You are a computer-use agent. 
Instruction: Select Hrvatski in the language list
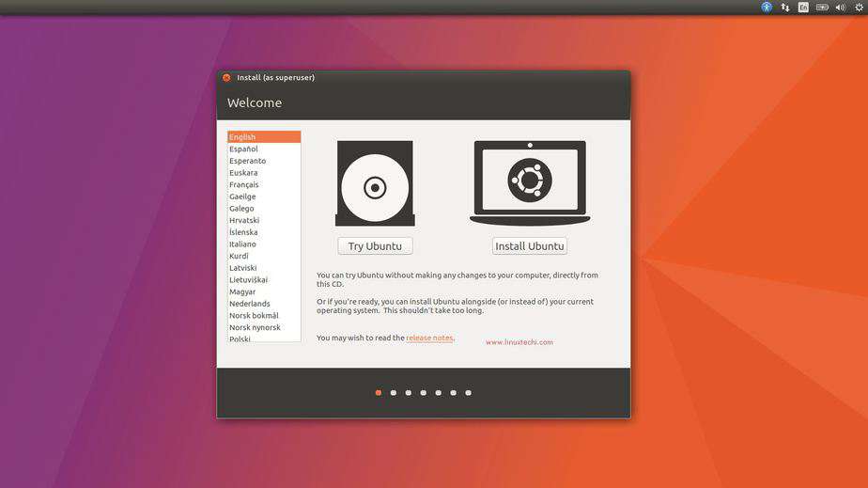(x=264, y=220)
